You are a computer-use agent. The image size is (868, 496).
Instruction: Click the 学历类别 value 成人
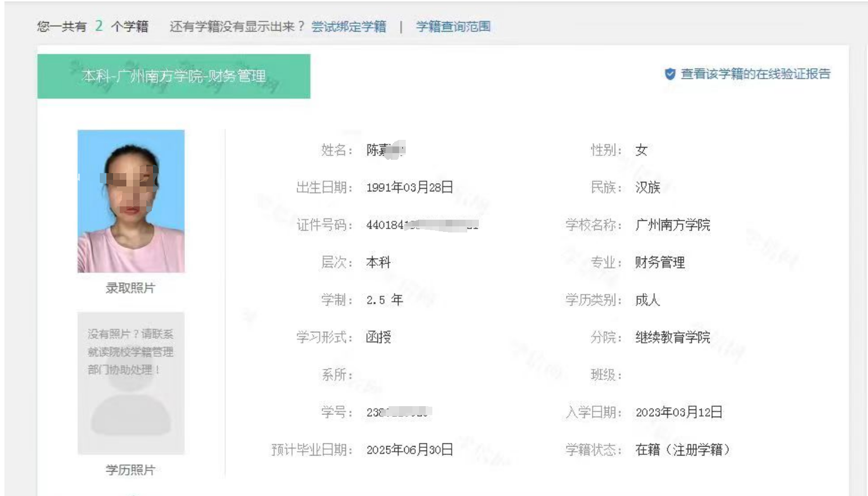click(x=647, y=300)
